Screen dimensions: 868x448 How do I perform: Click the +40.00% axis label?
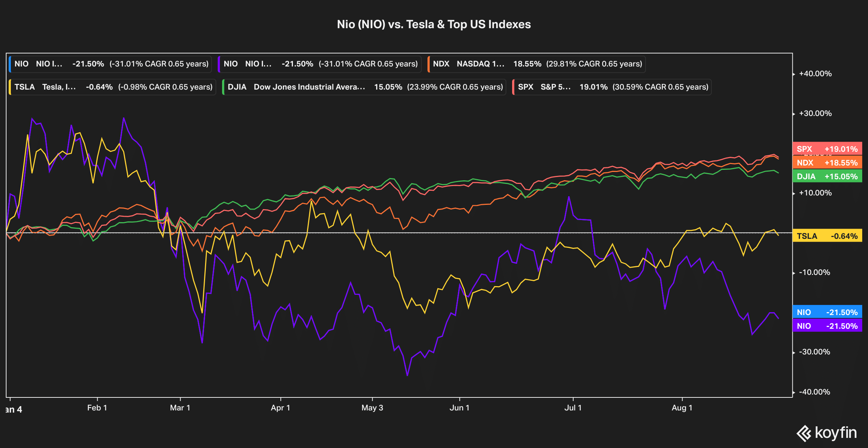[815, 74]
